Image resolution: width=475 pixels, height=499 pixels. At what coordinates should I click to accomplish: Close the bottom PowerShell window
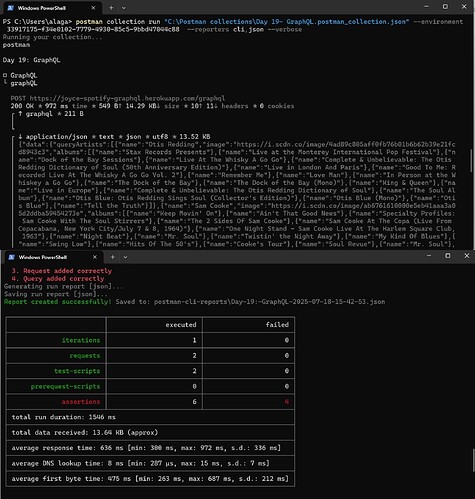pyautogui.click(x=467, y=256)
